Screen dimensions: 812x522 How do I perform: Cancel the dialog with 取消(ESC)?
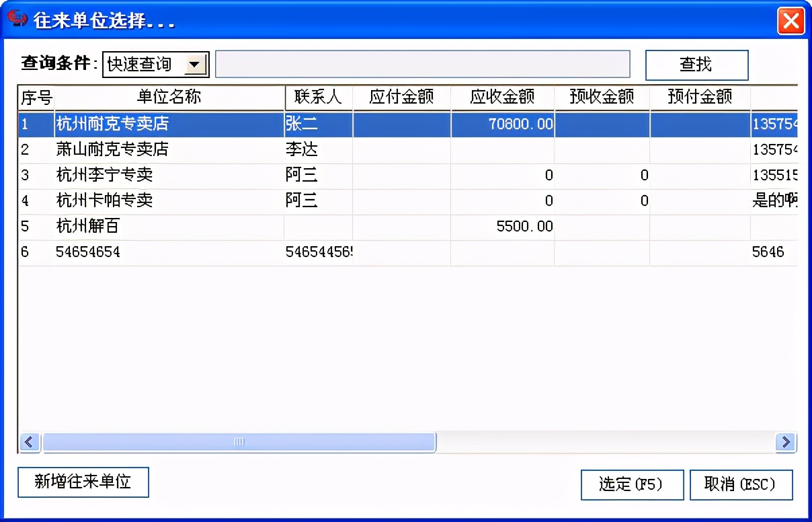tap(741, 484)
